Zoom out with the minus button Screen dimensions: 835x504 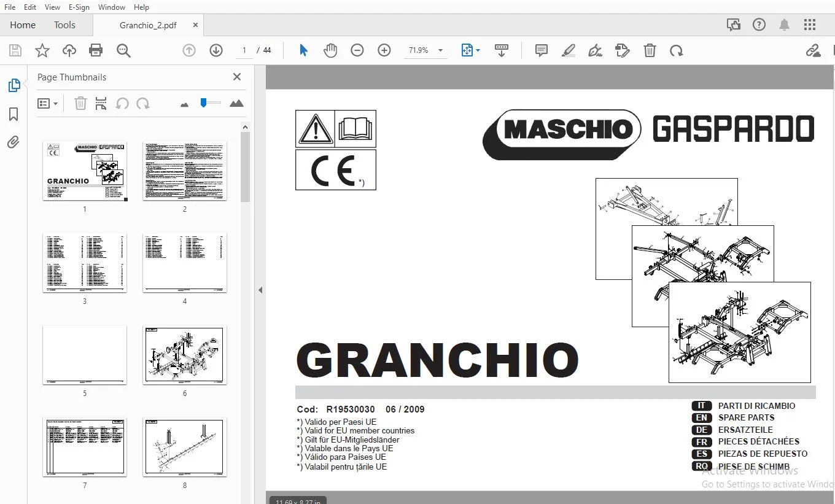pos(357,51)
